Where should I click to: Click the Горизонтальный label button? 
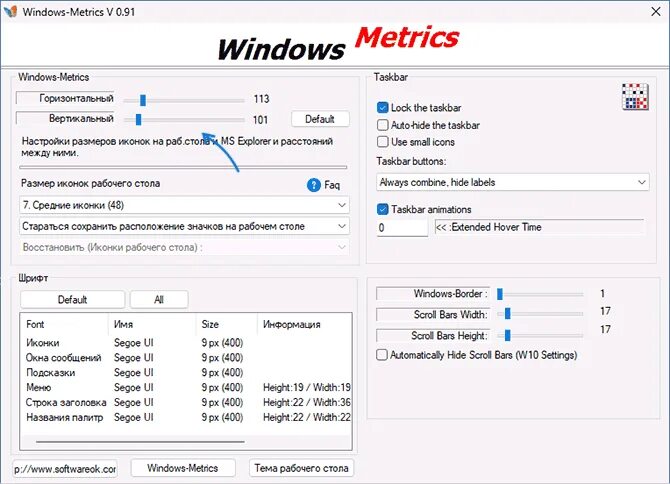click(65, 98)
